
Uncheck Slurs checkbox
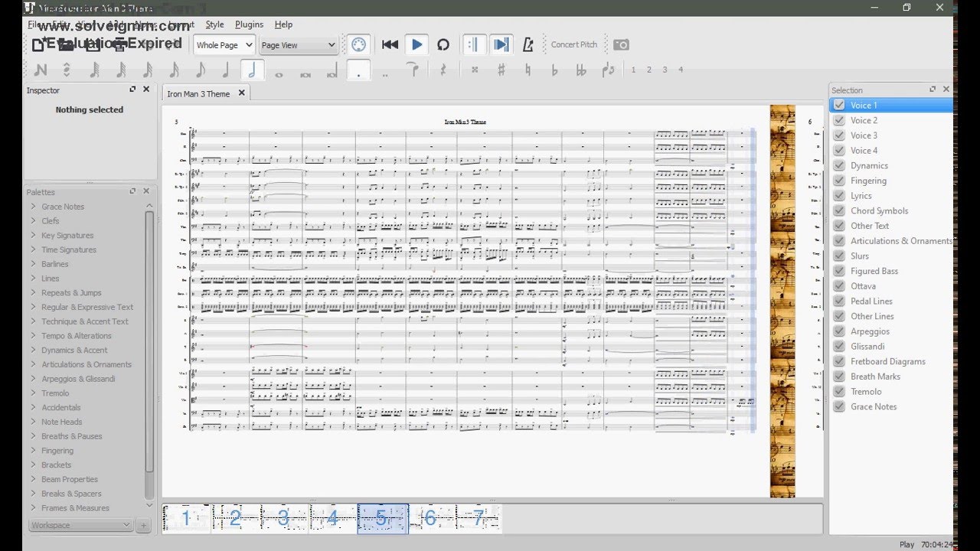[839, 256]
